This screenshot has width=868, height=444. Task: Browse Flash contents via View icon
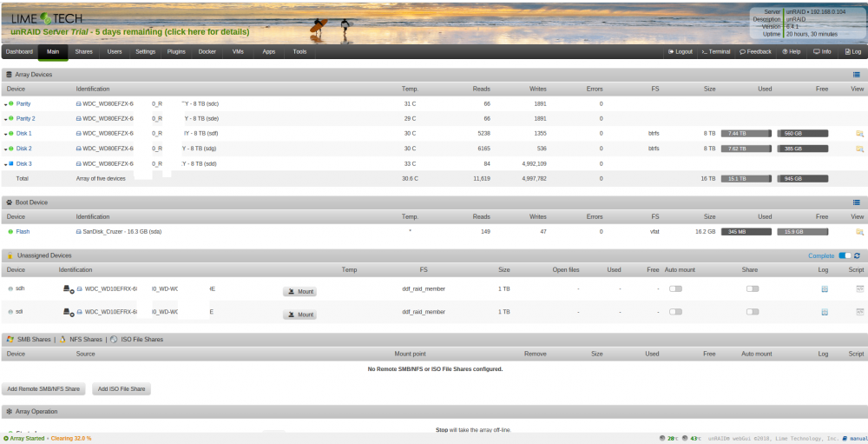[x=859, y=232]
